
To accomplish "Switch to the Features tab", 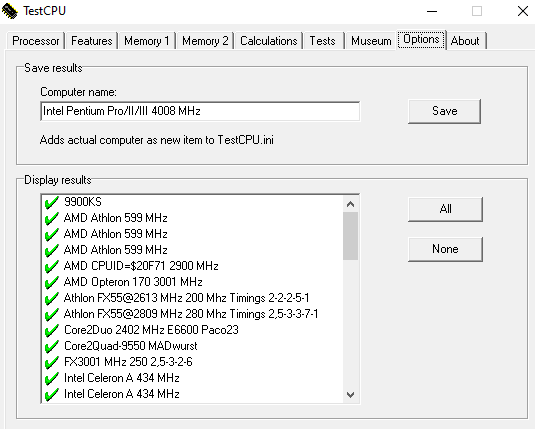I will (91, 41).
